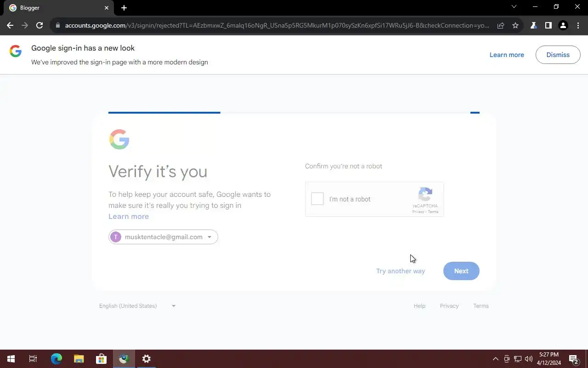This screenshot has width=588, height=368.
Task: Open the taskbar clock showing 5:27 PM
Action: click(548, 359)
